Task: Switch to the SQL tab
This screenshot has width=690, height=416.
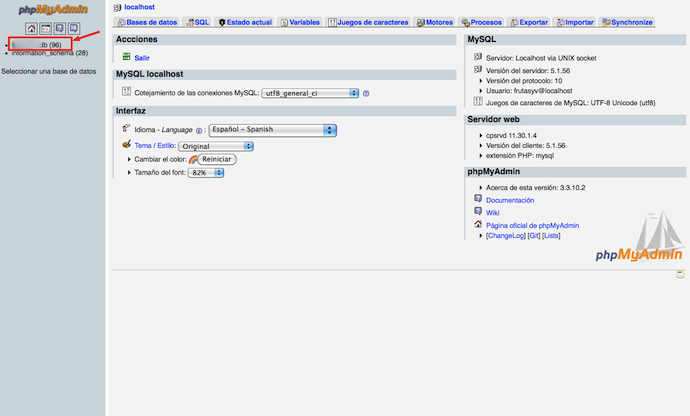Action: (197, 22)
